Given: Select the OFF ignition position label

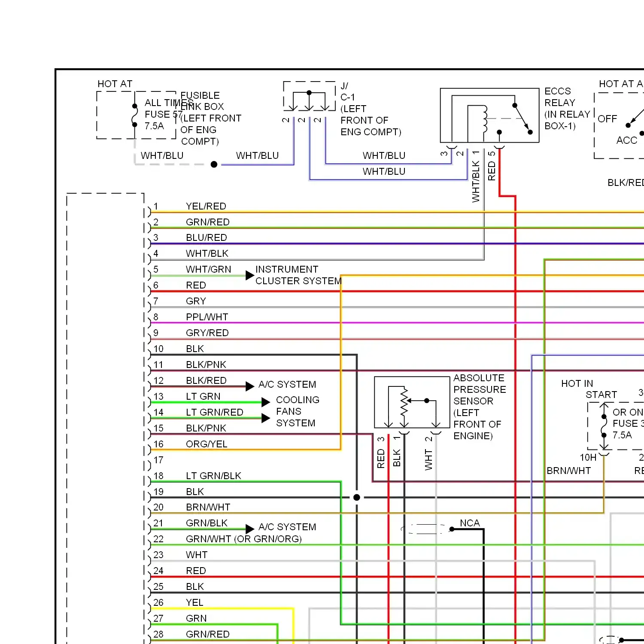Looking at the screenshot, I should [x=607, y=119].
